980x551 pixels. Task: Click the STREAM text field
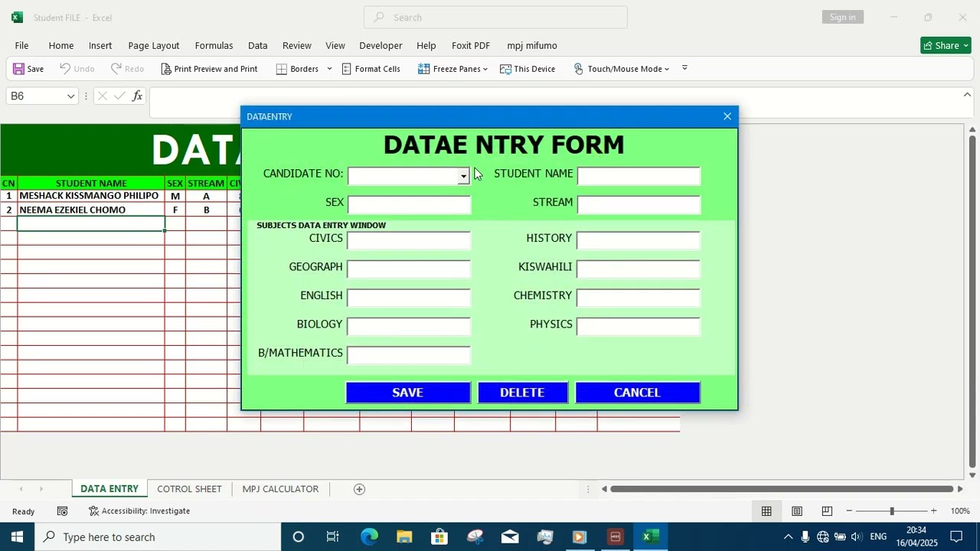(639, 204)
